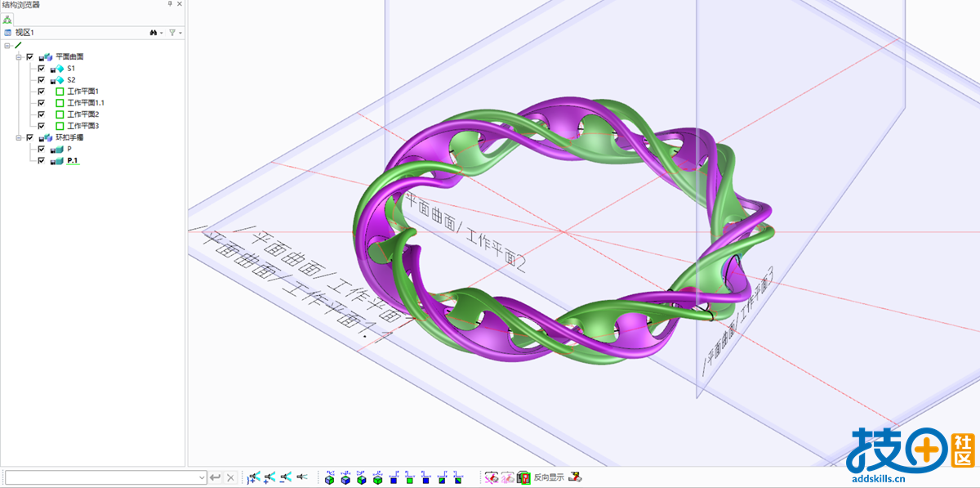
Task: Toggle the 工作平面1 checkbox
Action: [41, 92]
